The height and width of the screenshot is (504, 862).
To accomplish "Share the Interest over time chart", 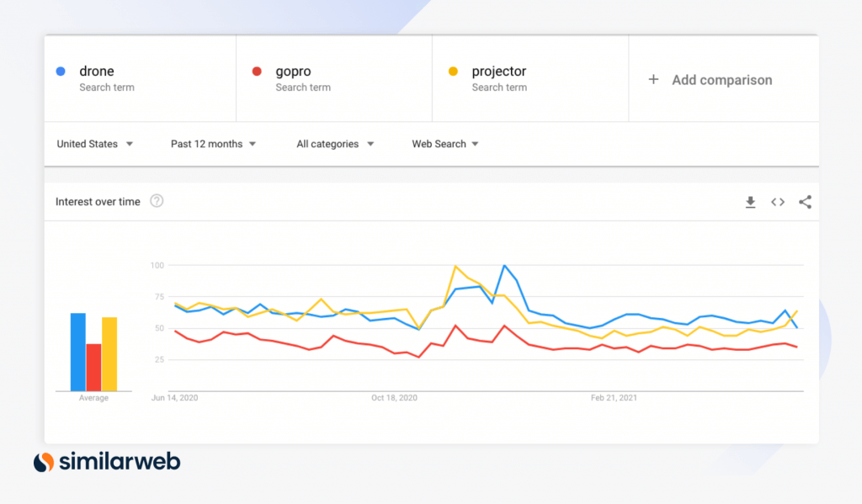I will (x=805, y=202).
